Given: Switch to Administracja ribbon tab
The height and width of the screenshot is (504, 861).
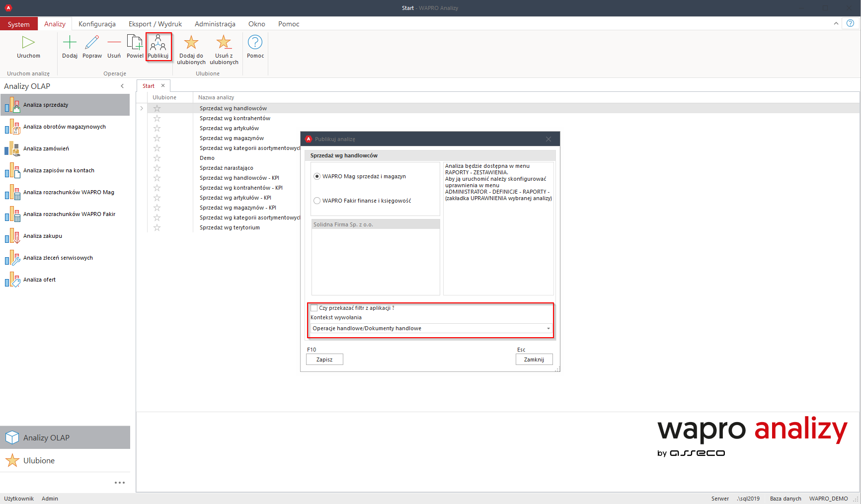Looking at the screenshot, I should pos(215,24).
